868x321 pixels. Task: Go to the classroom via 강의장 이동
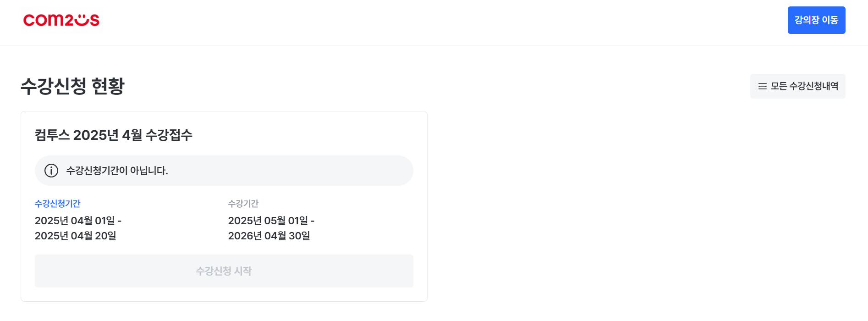[x=816, y=20]
